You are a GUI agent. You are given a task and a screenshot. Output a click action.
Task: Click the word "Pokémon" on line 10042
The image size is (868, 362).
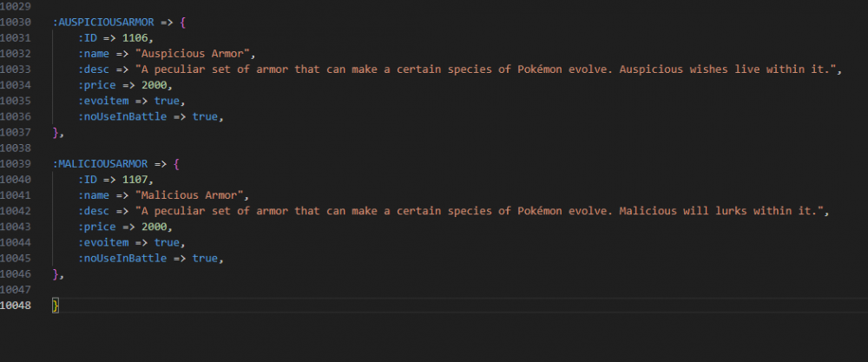(x=540, y=212)
